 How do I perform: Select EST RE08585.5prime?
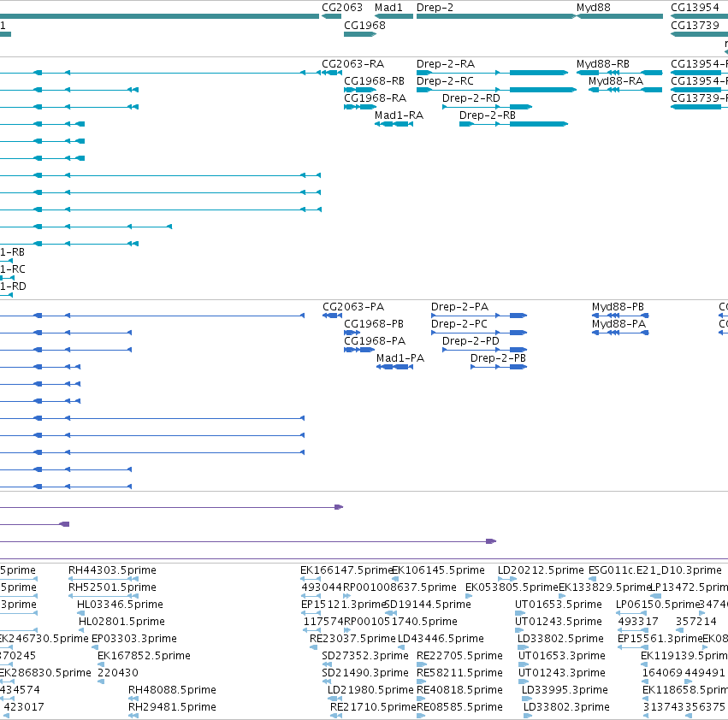(x=459, y=707)
